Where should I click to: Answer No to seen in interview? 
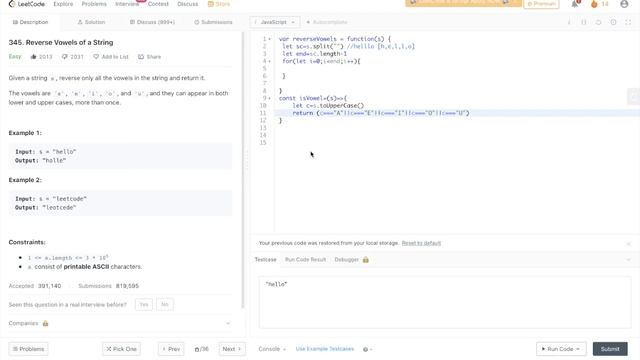(164, 304)
